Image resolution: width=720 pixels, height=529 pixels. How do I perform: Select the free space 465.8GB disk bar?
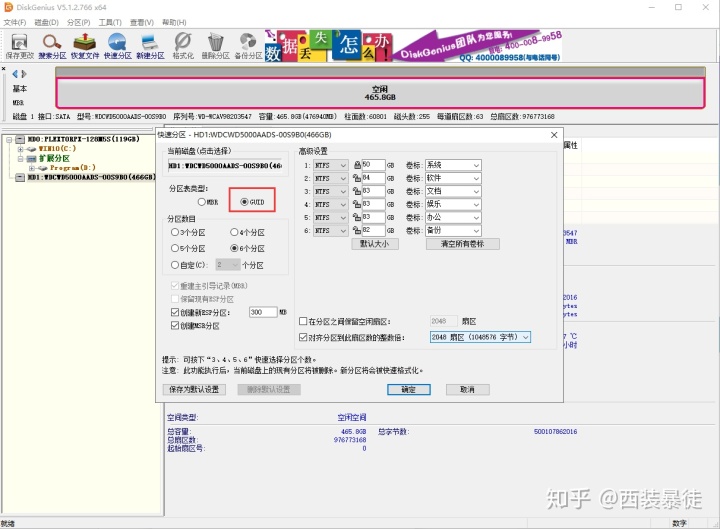pos(380,93)
